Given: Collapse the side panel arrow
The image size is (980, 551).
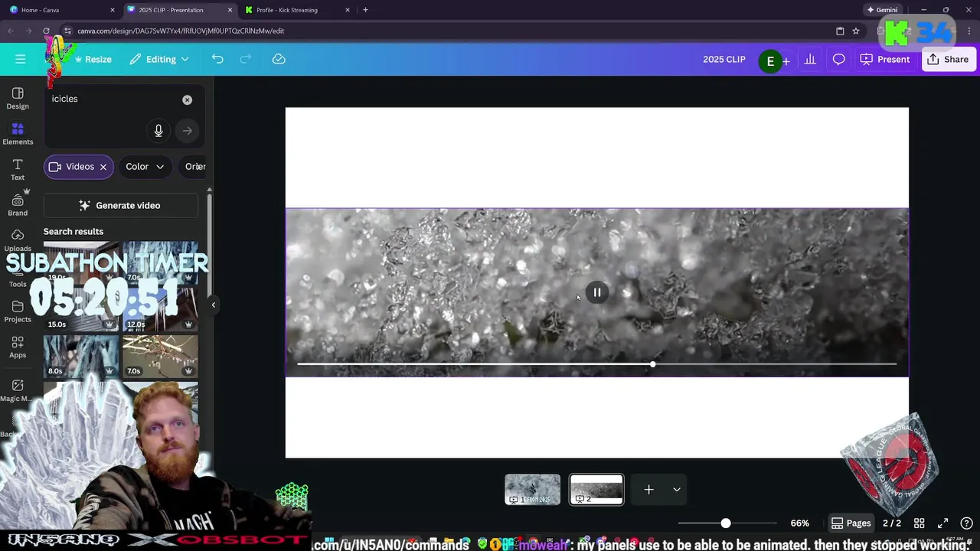Looking at the screenshot, I should [x=214, y=305].
